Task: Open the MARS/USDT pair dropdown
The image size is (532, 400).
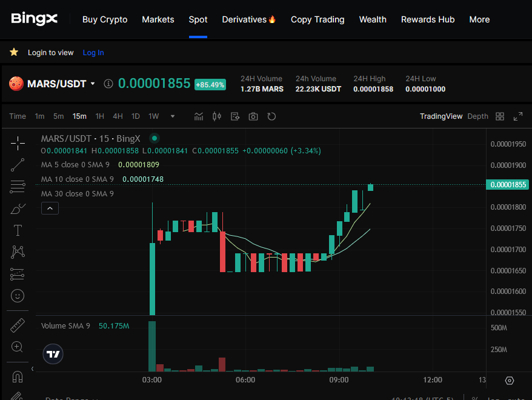Action: point(93,84)
